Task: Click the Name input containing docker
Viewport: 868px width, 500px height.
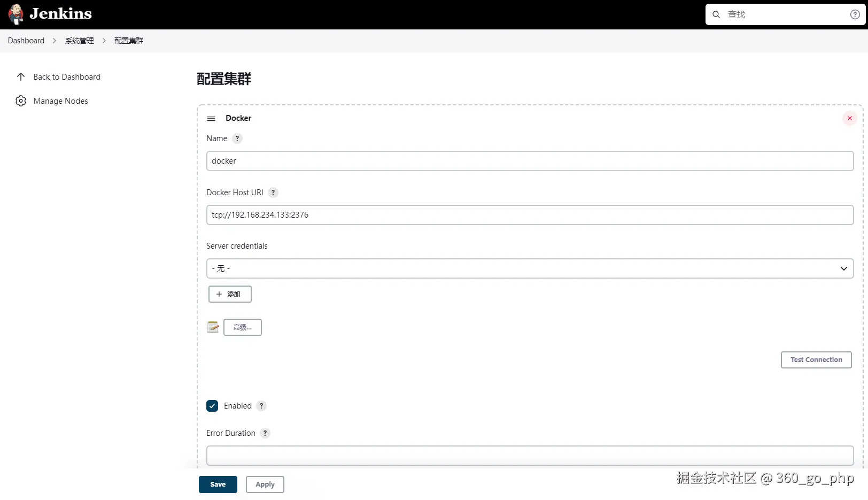Action: coord(530,161)
